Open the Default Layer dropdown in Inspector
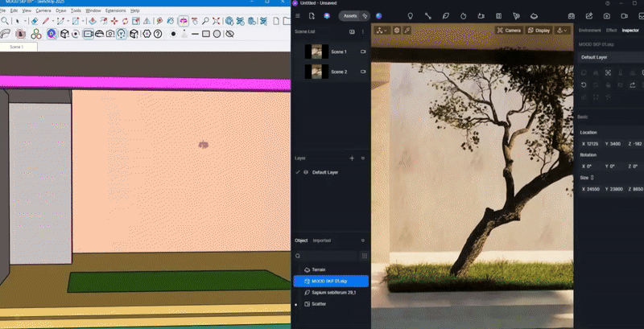The width and height of the screenshot is (644, 329). coord(610,57)
